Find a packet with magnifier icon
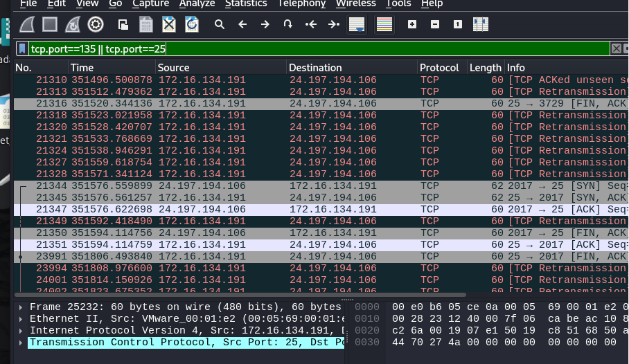Image resolution: width=629 pixels, height=364 pixels. click(x=220, y=24)
